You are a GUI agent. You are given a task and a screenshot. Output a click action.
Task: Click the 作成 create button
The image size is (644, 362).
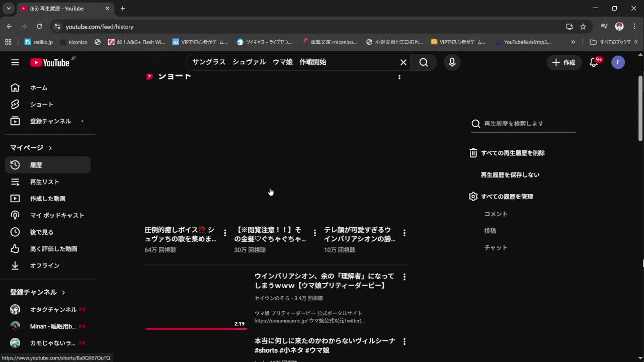pos(564,62)
